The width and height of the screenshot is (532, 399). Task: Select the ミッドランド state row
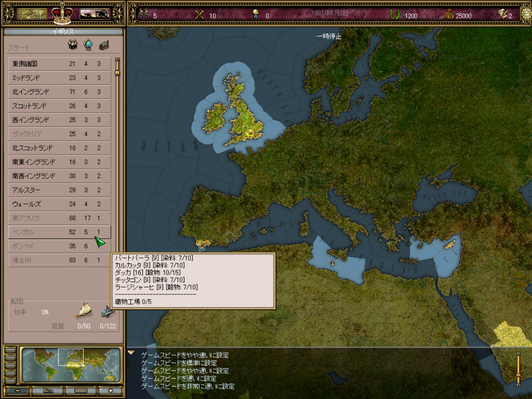point(59,78)
